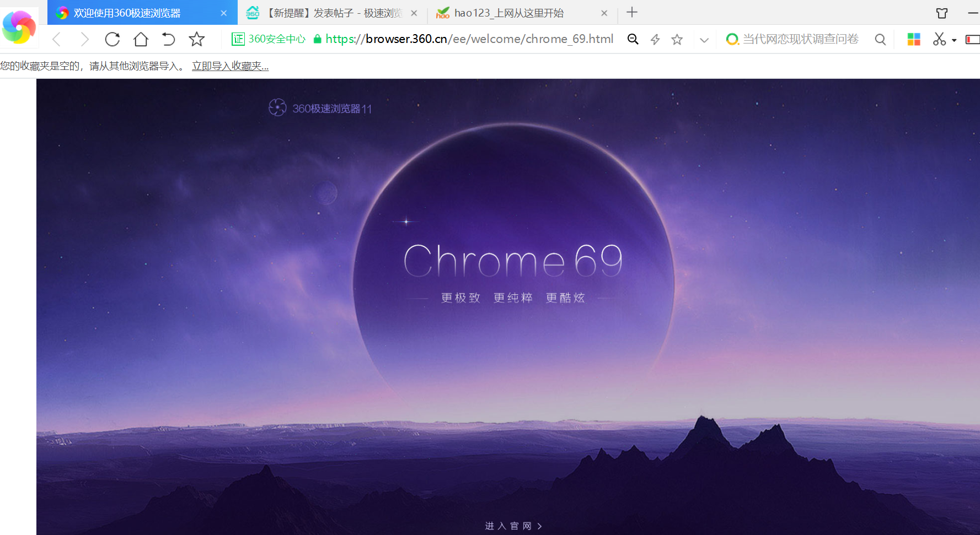Click the 360 browser logo top-left

[x=19, y=26]
